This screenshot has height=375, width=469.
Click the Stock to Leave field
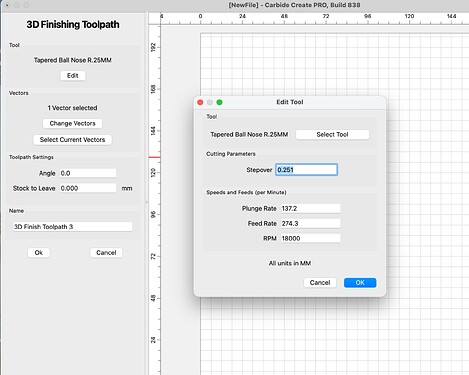pos(88,188)
